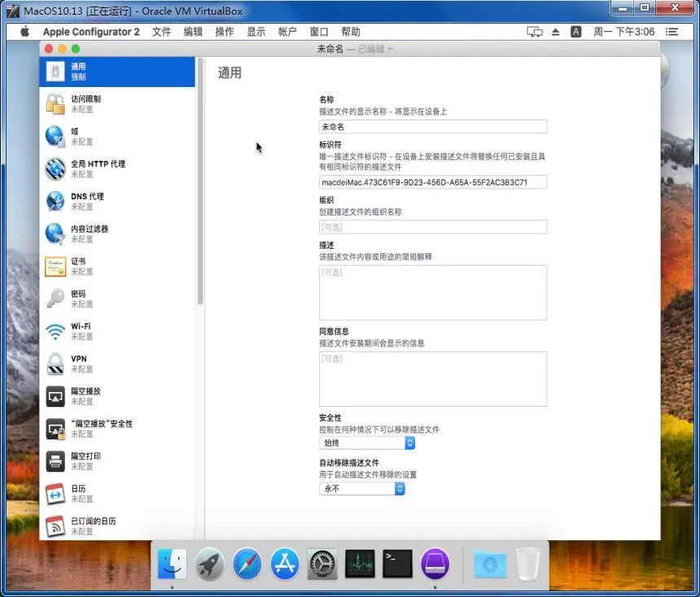Image resolution: width=700 pixels, height=597 pixels.
Task: Open the 自动移除描述文件 dropdown showing 永不
Action: [398, 489]
